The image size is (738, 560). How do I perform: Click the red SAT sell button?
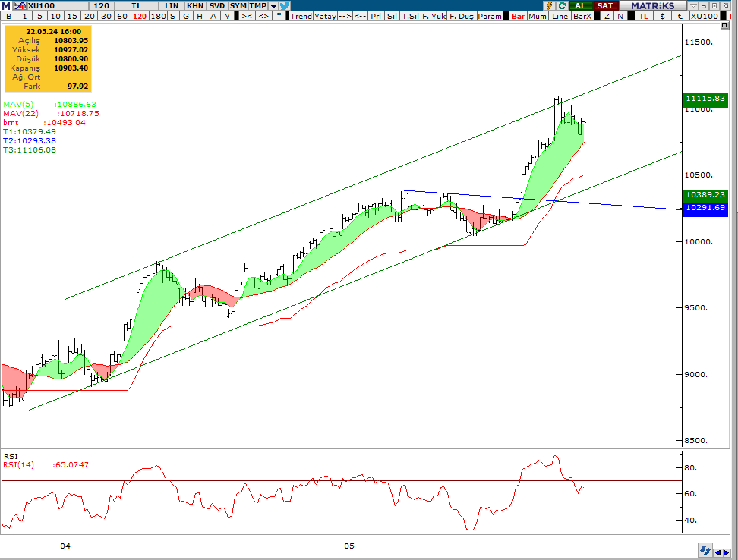click(605, 5)
